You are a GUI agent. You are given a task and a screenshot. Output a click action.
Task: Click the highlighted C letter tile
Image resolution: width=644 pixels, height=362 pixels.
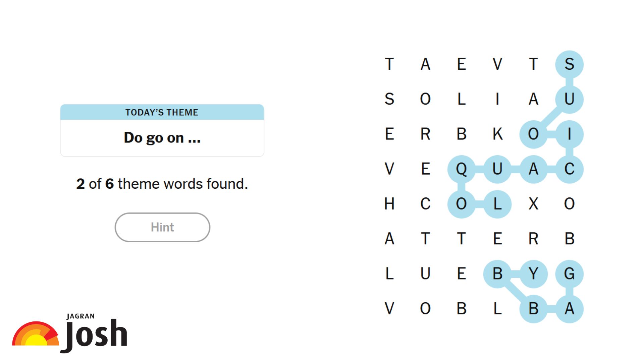point(569,169)
